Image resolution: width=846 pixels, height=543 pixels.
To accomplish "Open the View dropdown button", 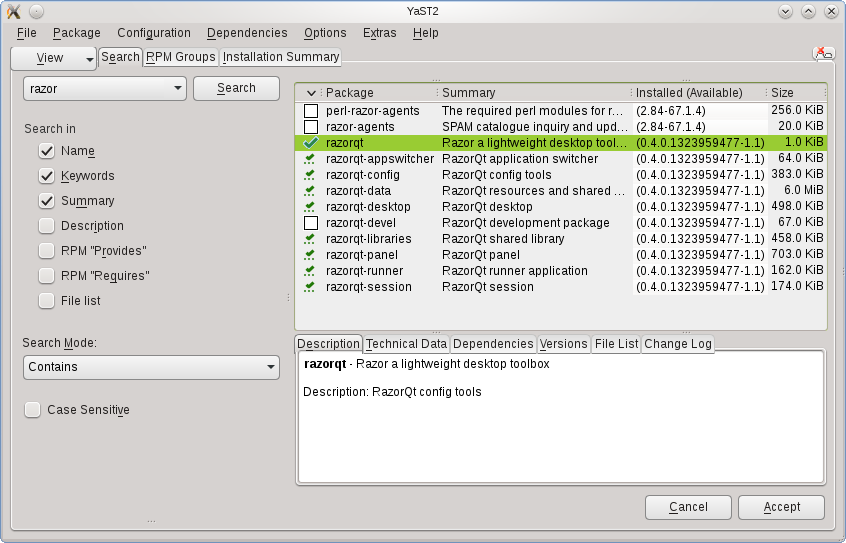I will tap(53, 58).
